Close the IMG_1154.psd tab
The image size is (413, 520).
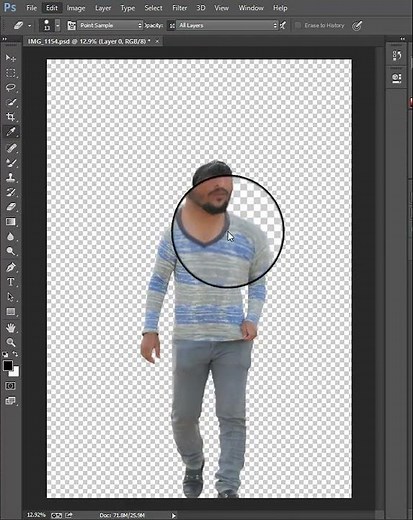point(157,41)
